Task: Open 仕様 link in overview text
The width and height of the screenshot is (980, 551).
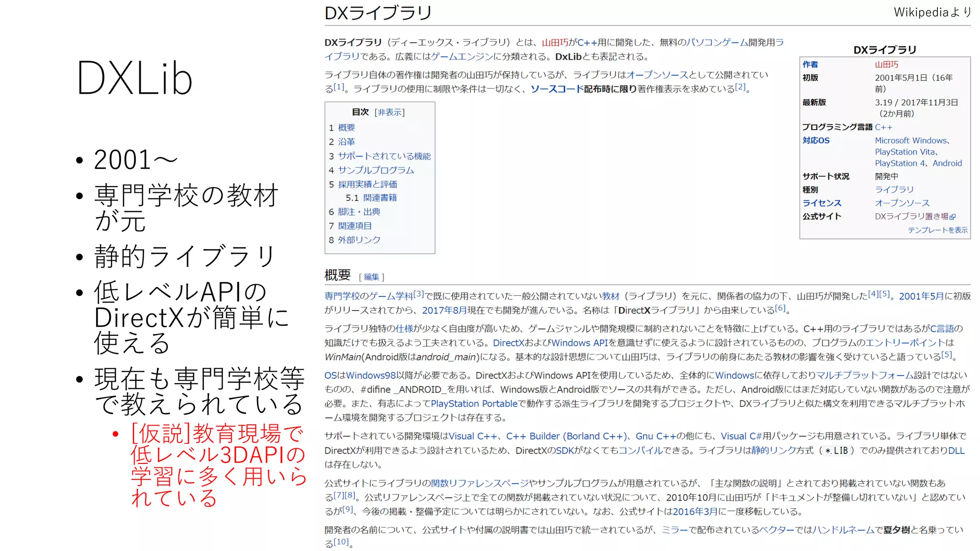Action: click(404, 329)
